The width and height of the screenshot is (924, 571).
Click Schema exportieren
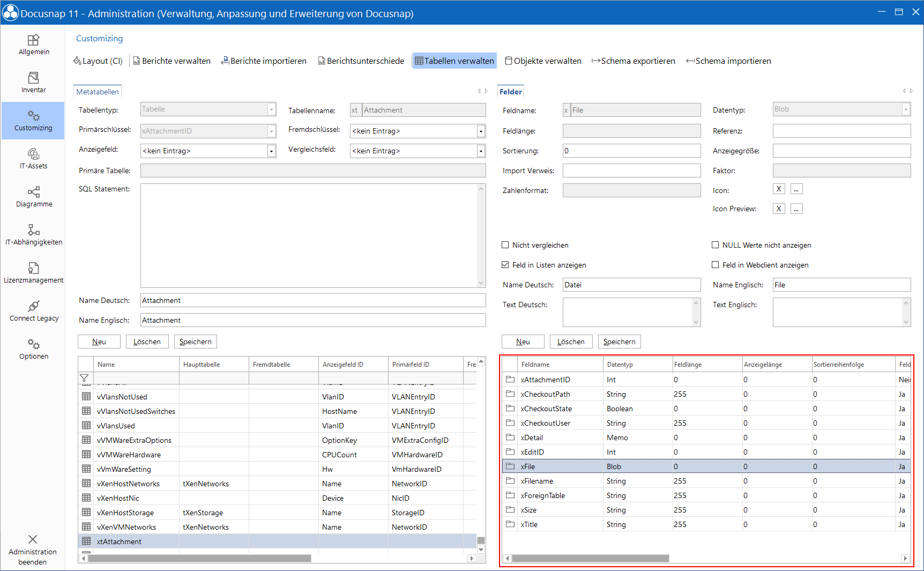tap(634, 61)
